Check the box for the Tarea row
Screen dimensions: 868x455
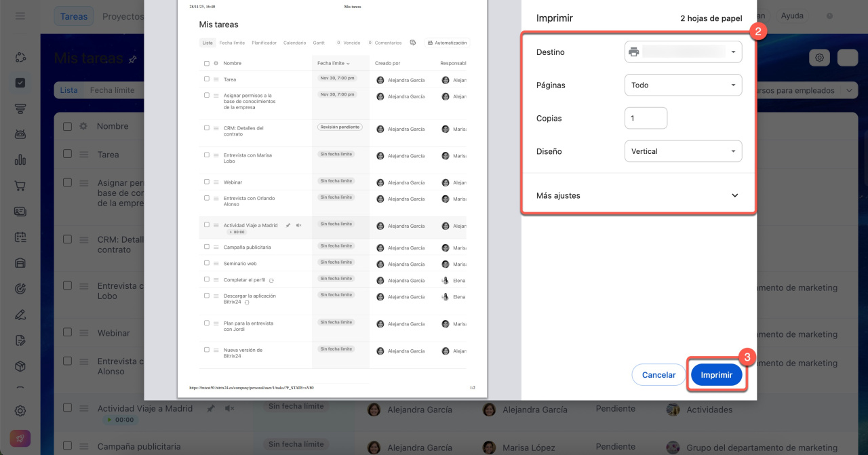point(67,154)
